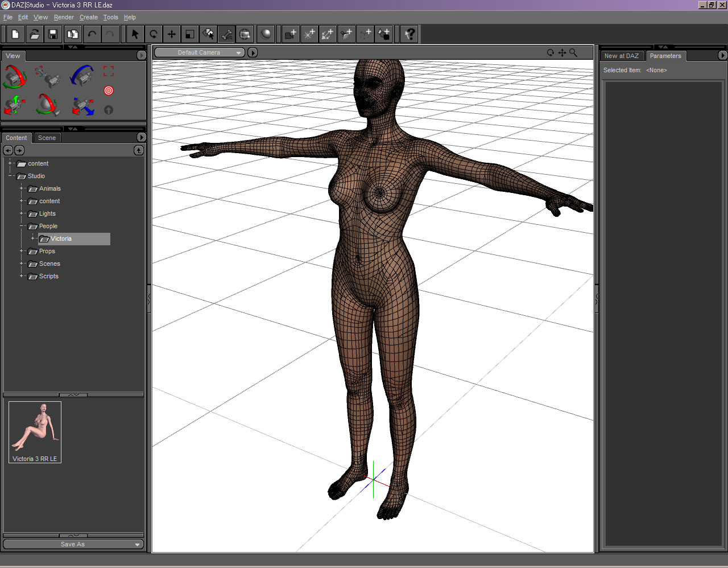The image size is (728, 568).
Task: Open the Create menu
Action: pos(89,17)
